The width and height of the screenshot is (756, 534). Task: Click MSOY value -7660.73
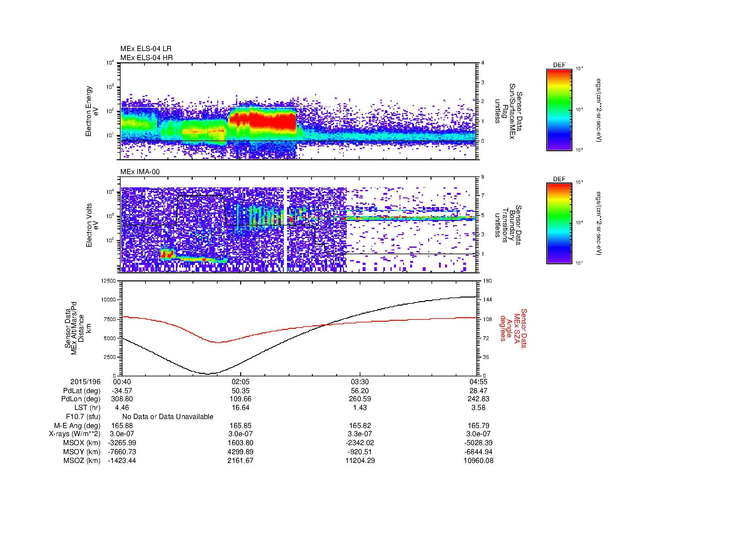click(x=122, y=452)
